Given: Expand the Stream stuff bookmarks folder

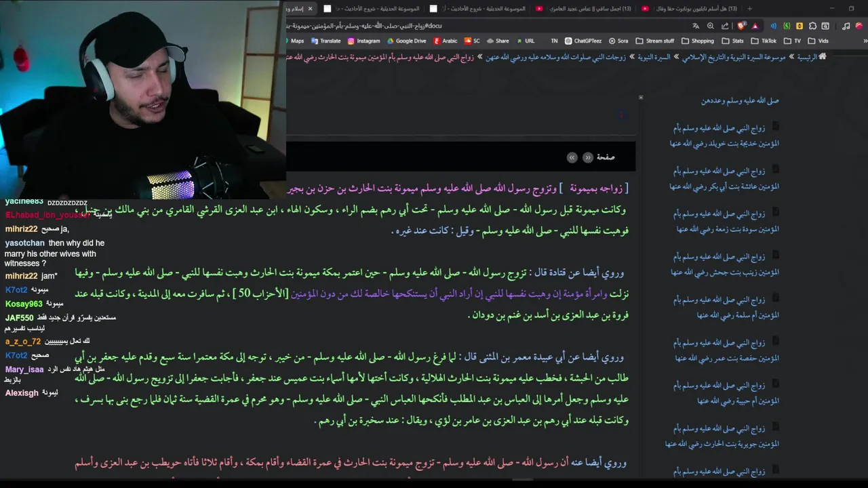Looking at the screenshot, I should tap(654, 41).
